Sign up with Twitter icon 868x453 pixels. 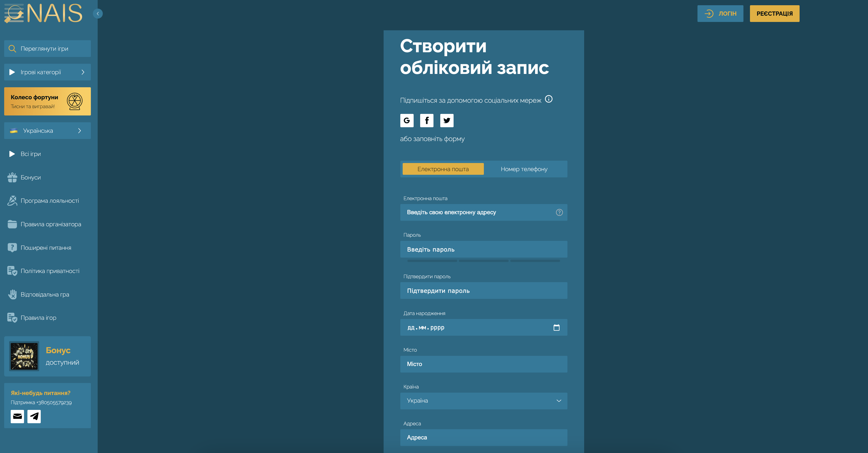click(x=447, y=120)
